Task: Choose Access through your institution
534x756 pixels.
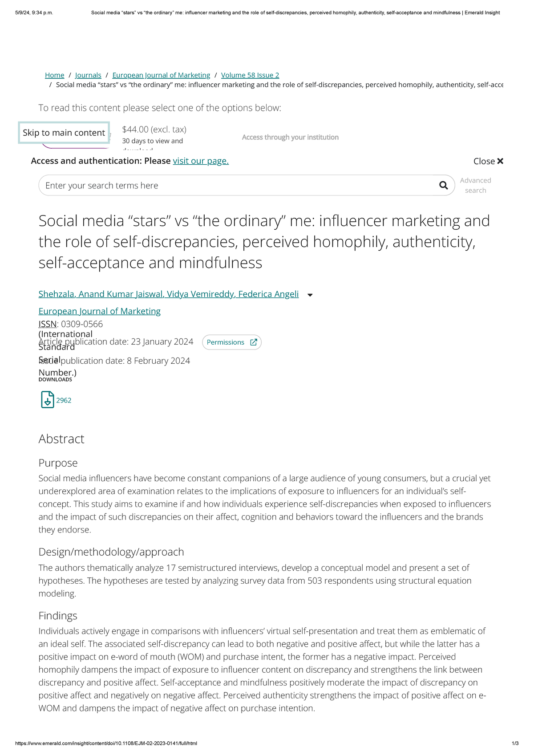Action: 290,137
